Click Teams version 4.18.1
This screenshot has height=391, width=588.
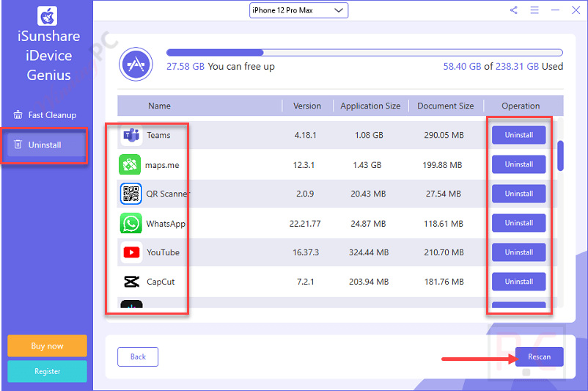tap(305, 135)
